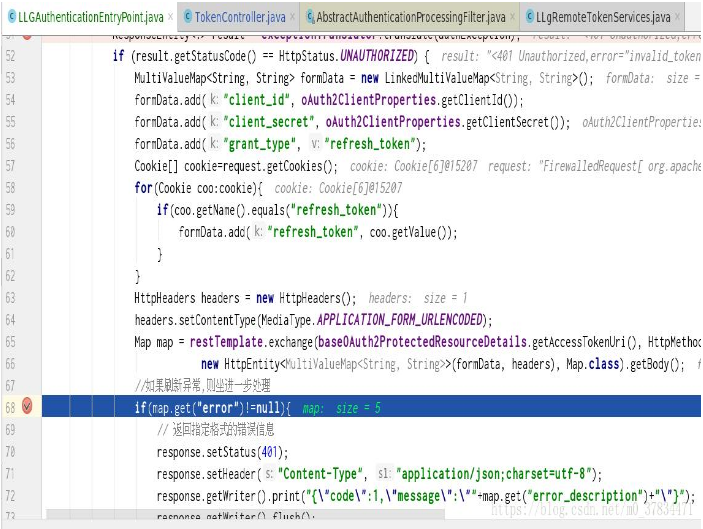The height and width of the screenshot is (529, 703).
Task: Click getAccessTokenUri() on line 65
Action: pyautogui.click(x=584, y=343)
